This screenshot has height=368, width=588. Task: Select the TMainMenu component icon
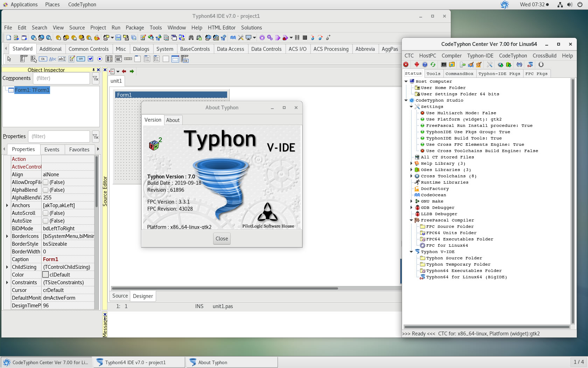24,59
